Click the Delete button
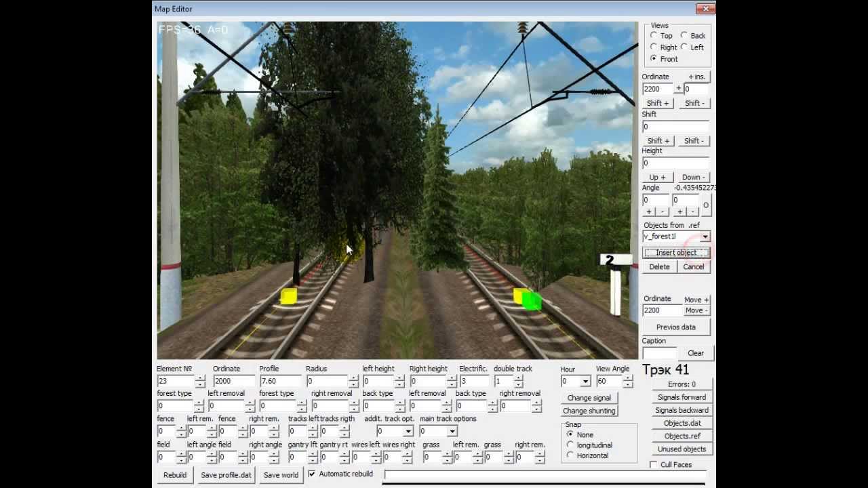This screenshot has height=488, width=868. click(659, 266)
